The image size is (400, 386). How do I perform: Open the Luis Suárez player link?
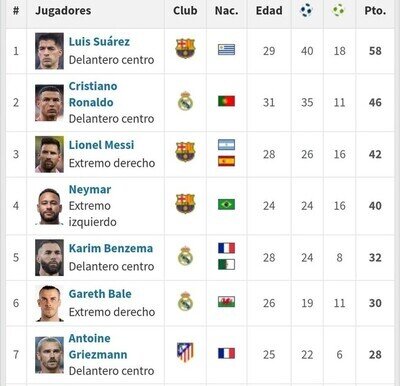tap(99, 42)
